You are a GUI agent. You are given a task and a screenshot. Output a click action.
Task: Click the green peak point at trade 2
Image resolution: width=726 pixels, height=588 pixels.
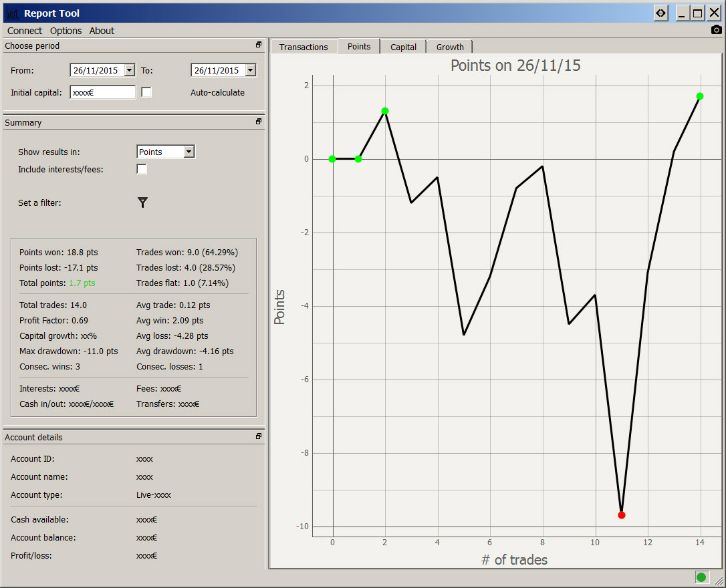[385, 110]
